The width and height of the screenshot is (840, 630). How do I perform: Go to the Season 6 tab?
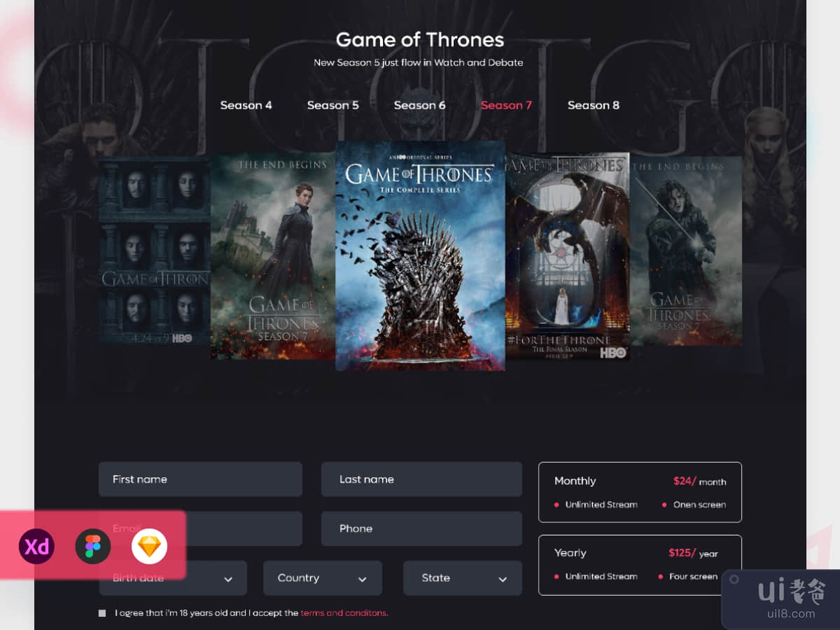419,105
